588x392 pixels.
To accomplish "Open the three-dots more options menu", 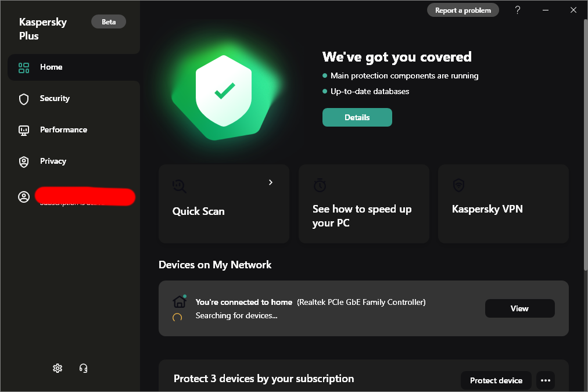I will tap(545, 380).
